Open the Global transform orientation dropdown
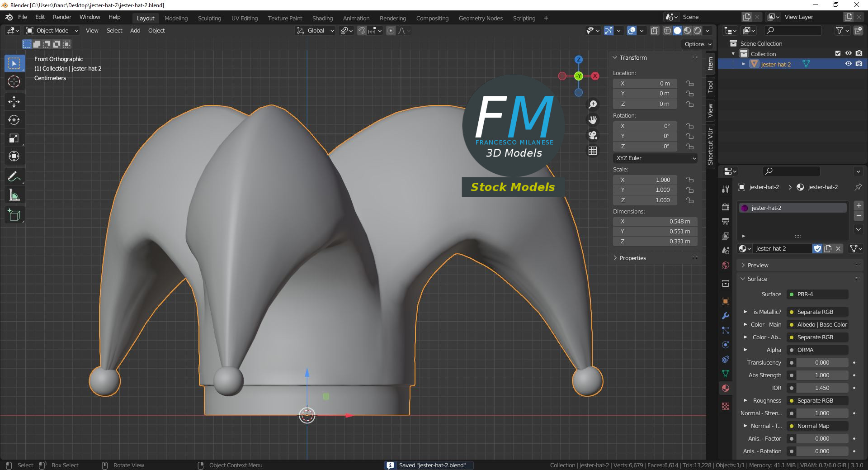The height and width of the screenshot is (470, 868). pos(316,31)
